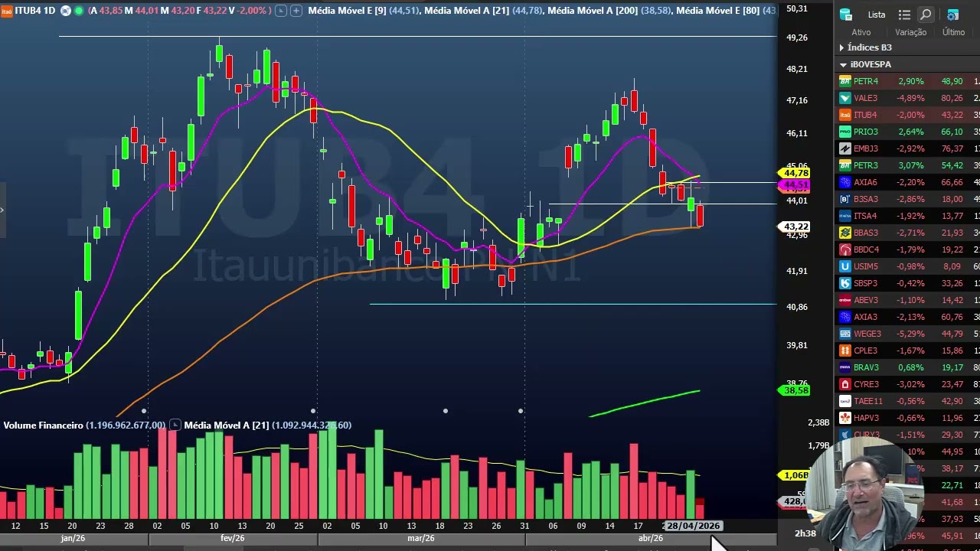
Task: Select the VALE3 row ticker
Action: pyautogui.click(x=865, y=98)
